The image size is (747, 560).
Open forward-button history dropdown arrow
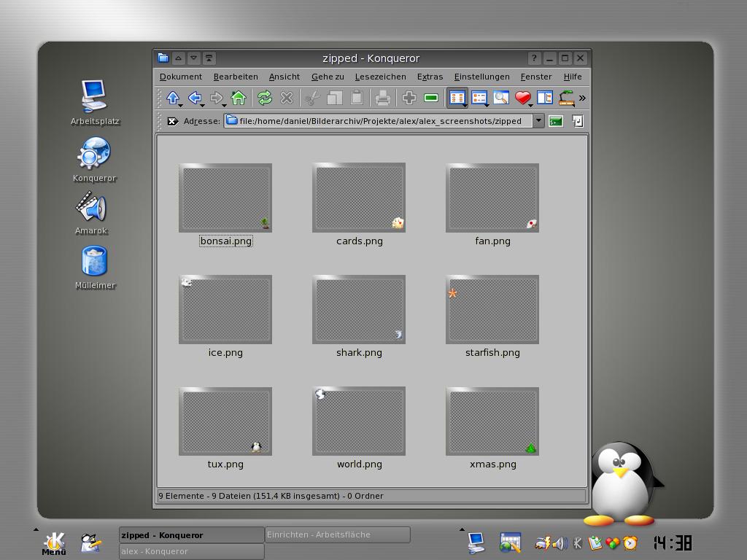point(225,105)
